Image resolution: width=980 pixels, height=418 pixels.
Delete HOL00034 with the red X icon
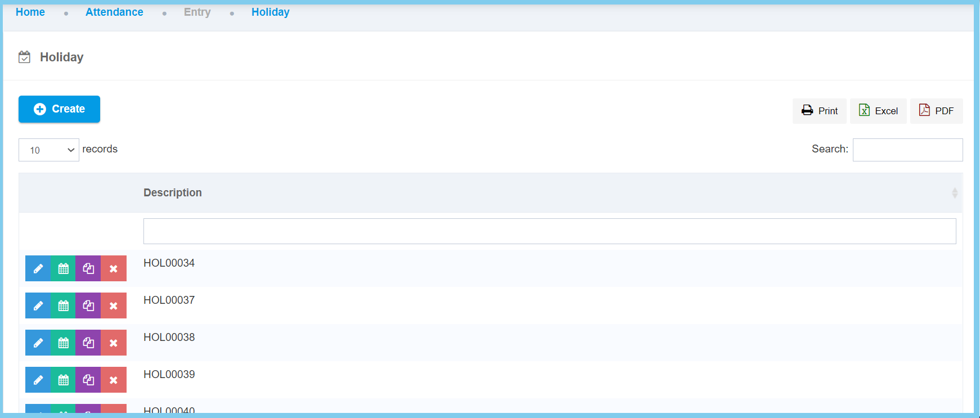pos(114,268)
